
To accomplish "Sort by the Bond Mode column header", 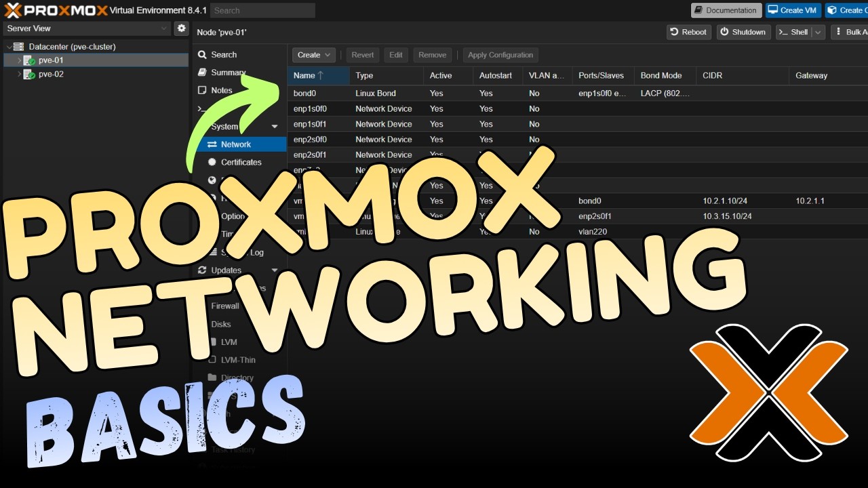I will click(665, 75).
